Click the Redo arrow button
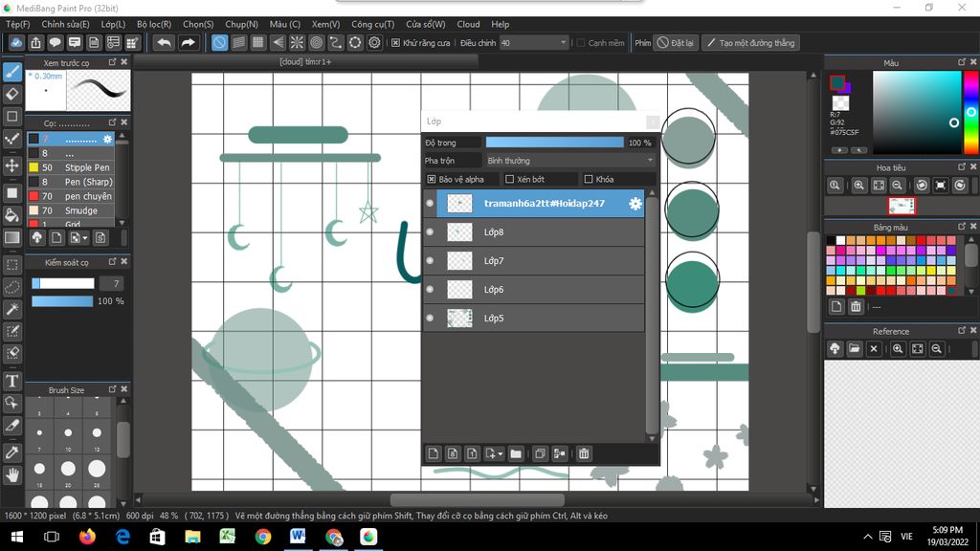Viewport: 980px width, 551px height. pyautogui.click(x=188, y=42)
